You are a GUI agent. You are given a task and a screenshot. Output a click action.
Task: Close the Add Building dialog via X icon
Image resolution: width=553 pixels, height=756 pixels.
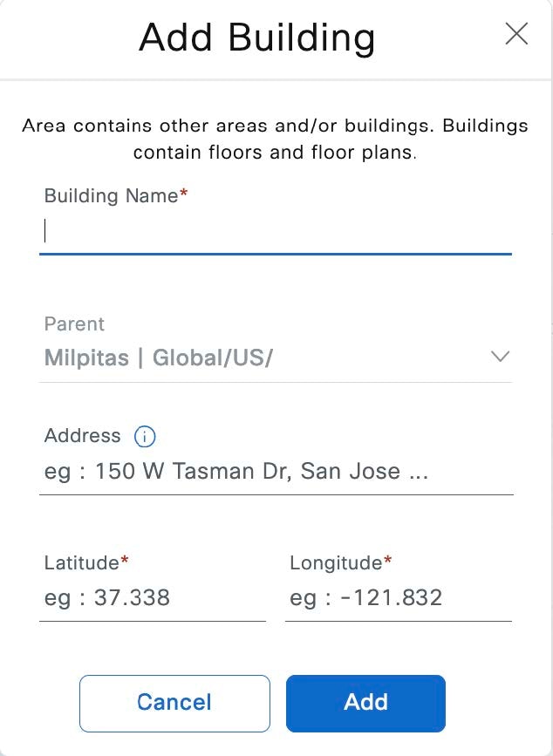click(516, 35)
